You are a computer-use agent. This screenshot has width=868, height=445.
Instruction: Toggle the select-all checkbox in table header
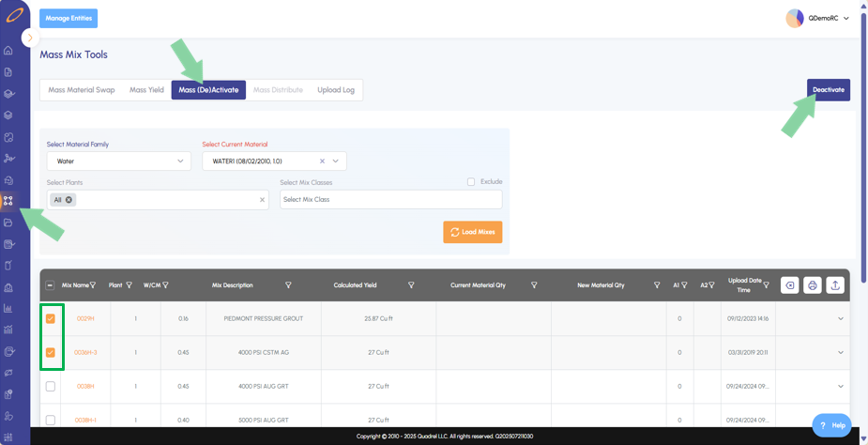[x=50, y=285]
